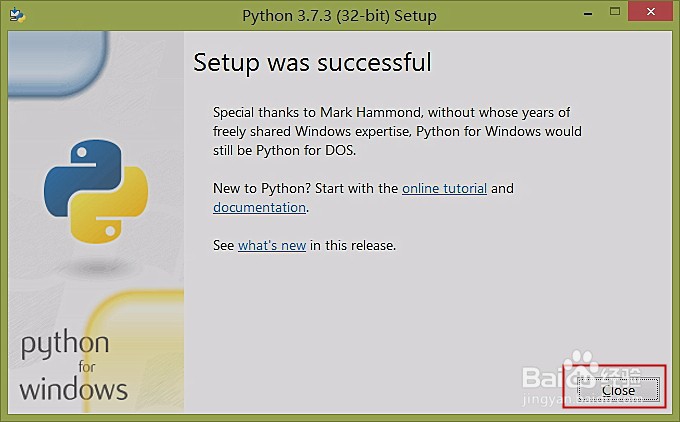Click the Python snake logo
Screen dimensions: 680x422
pyautogui.click(x=96, y=191)
